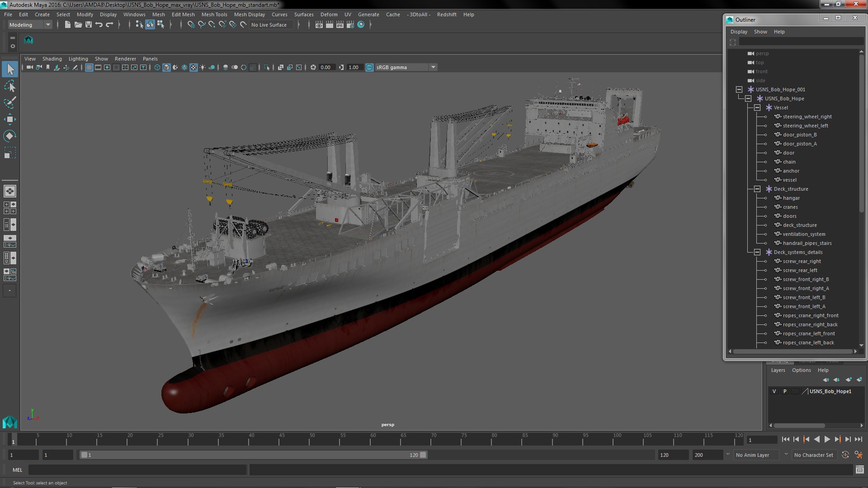Open Render Settings icon
The image size is (868, 488).
point(350,25)
